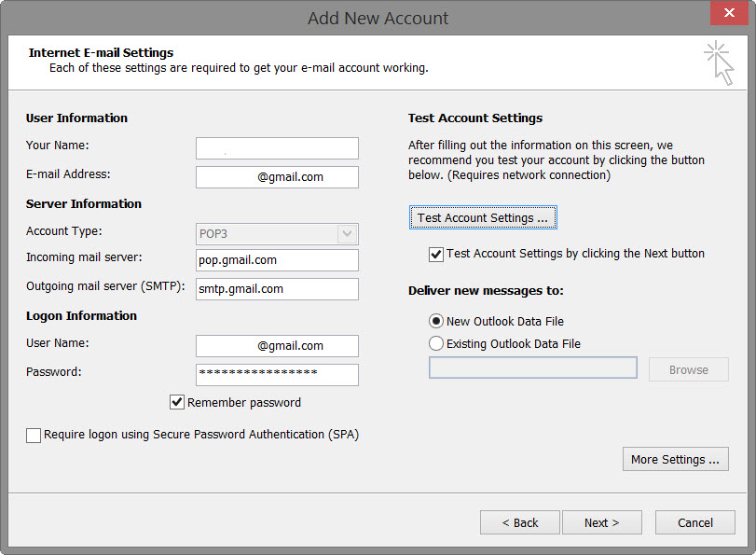Image resolution: width=756 pixels, height=555 pixels.
Task: Proceed by clicking Next
Action: [x=601, y=522]
